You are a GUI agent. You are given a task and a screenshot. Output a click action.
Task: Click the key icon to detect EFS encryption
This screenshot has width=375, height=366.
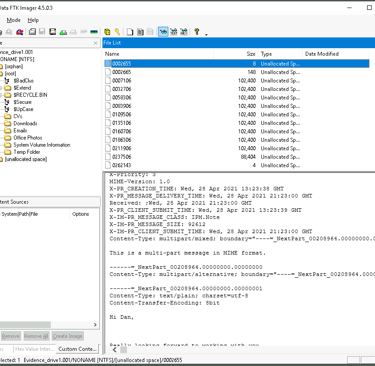(117, 32)
